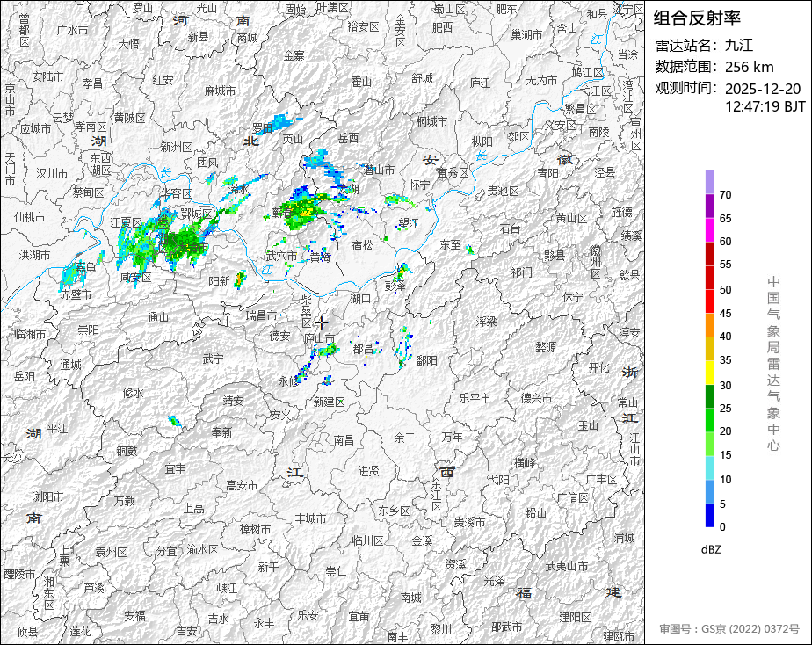Click the 组合反射率 title
This screenshot has width=812, height=645.
coord(697,18)
